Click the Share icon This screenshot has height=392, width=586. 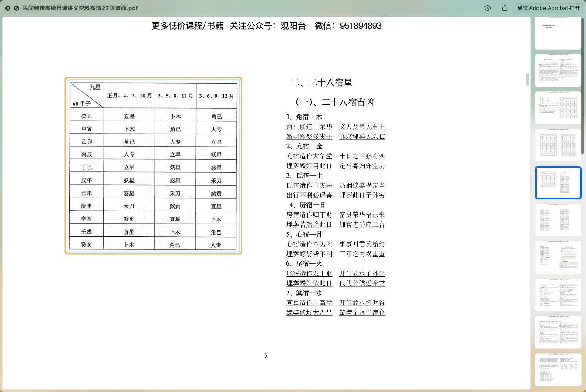505,8
